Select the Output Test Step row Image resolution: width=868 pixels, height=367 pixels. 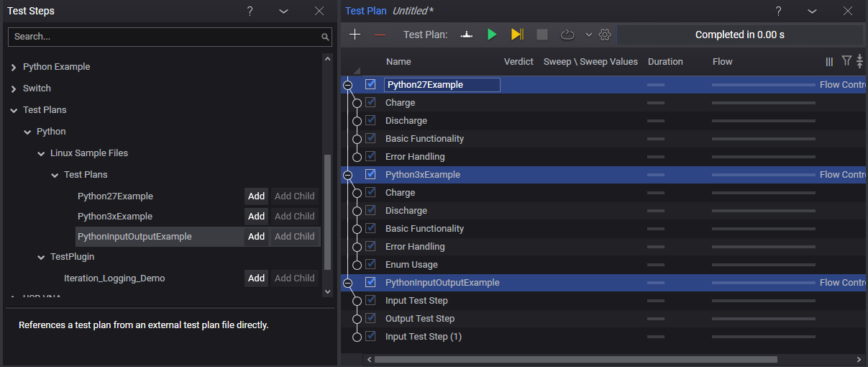tap(604, 318)
